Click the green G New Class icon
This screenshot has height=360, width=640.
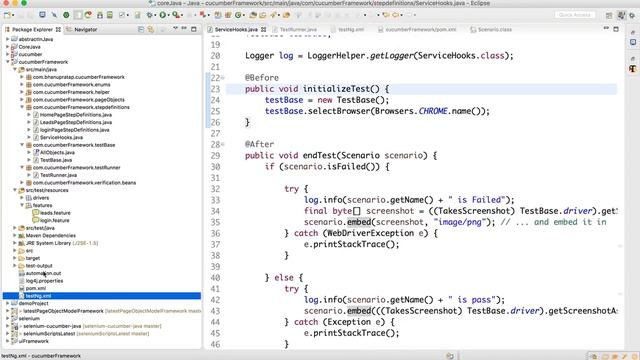coord(238,15)
